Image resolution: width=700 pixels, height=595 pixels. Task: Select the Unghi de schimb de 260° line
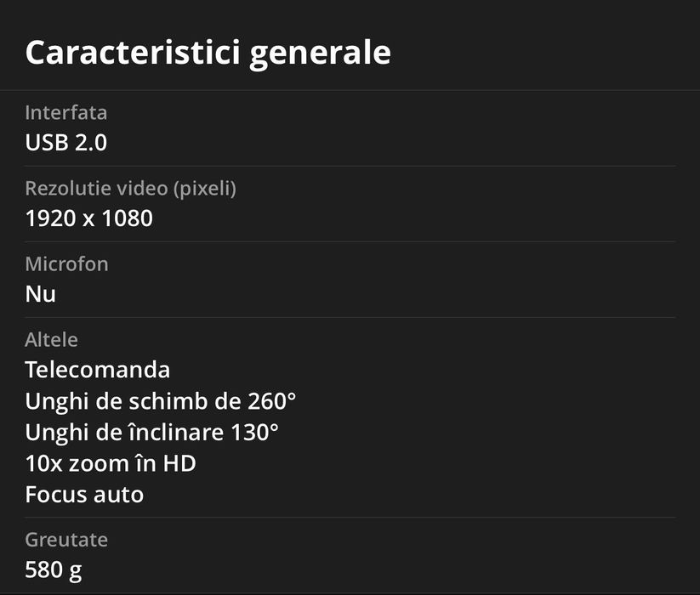coord(160,401)
